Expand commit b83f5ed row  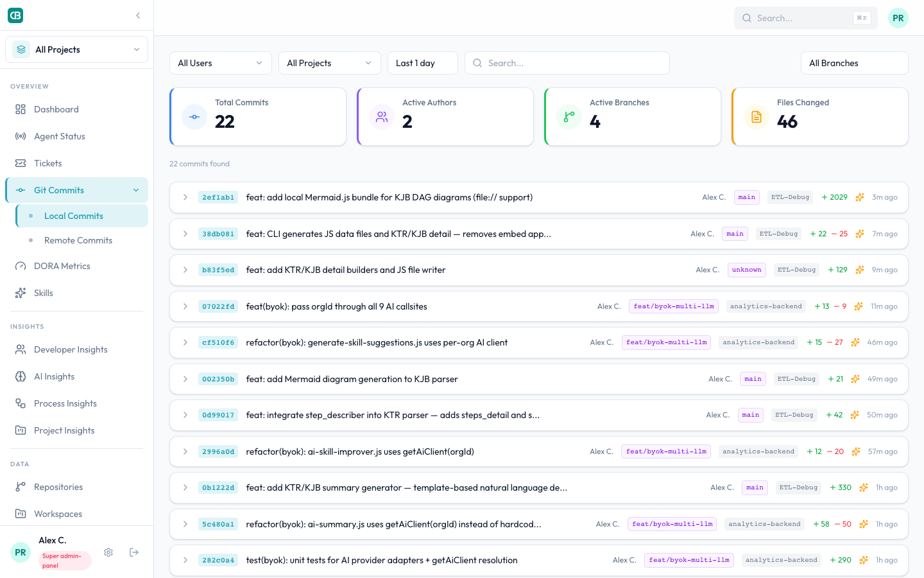pyautogui.click(x=185, y=270)
